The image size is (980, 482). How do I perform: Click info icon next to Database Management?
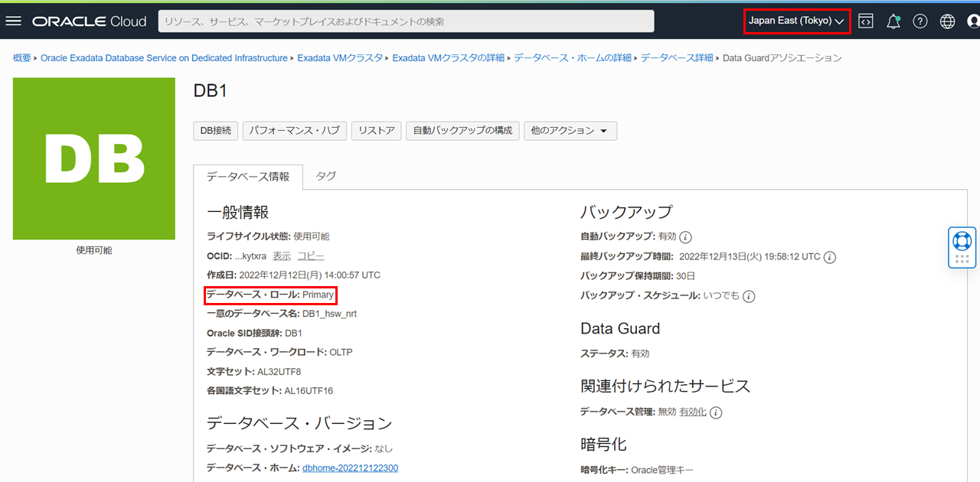(716, 412)
